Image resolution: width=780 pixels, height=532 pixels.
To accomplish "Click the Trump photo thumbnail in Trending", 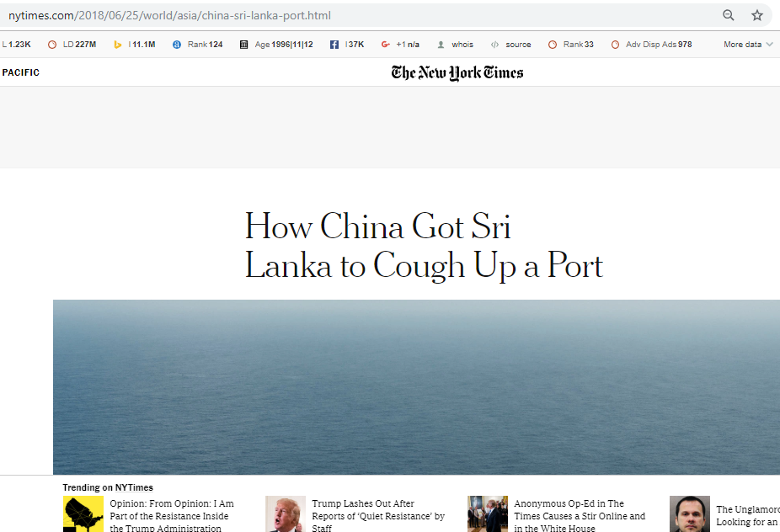I will click(x=286, y=514).
